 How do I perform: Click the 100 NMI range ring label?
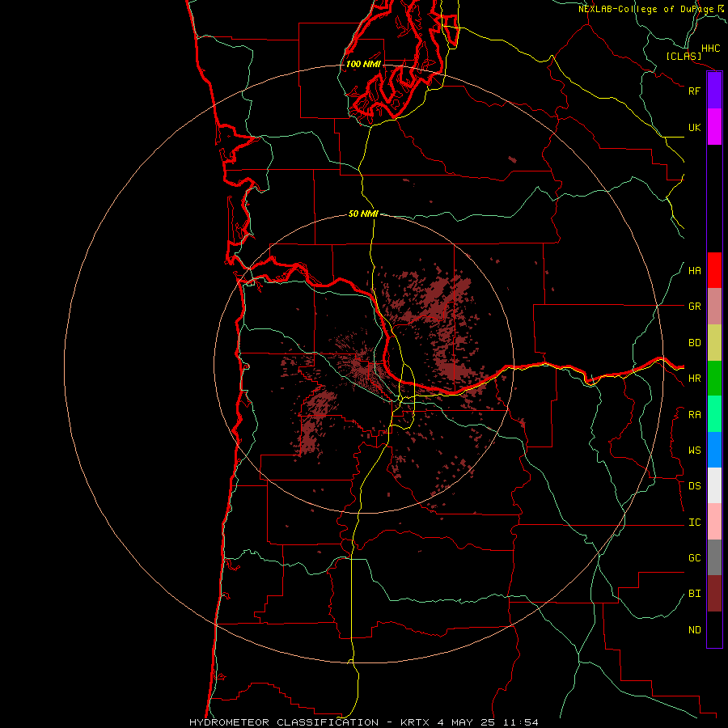[x=363, y=64]
